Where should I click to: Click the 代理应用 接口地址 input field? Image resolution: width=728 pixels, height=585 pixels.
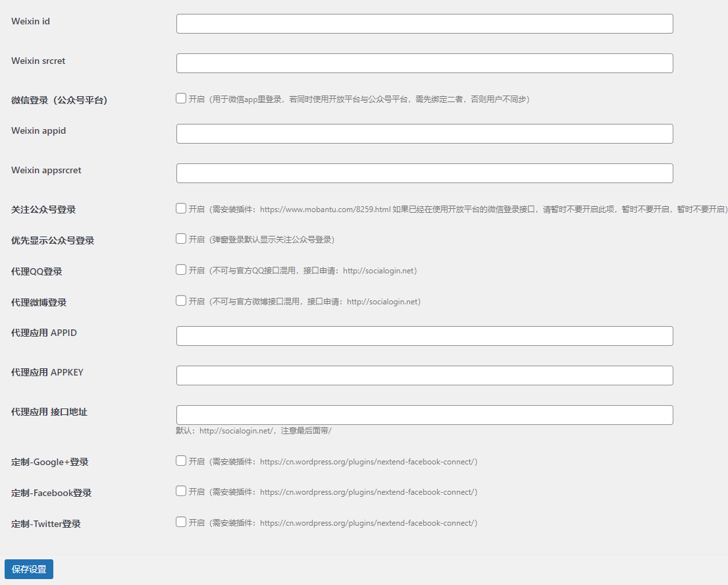425,415
